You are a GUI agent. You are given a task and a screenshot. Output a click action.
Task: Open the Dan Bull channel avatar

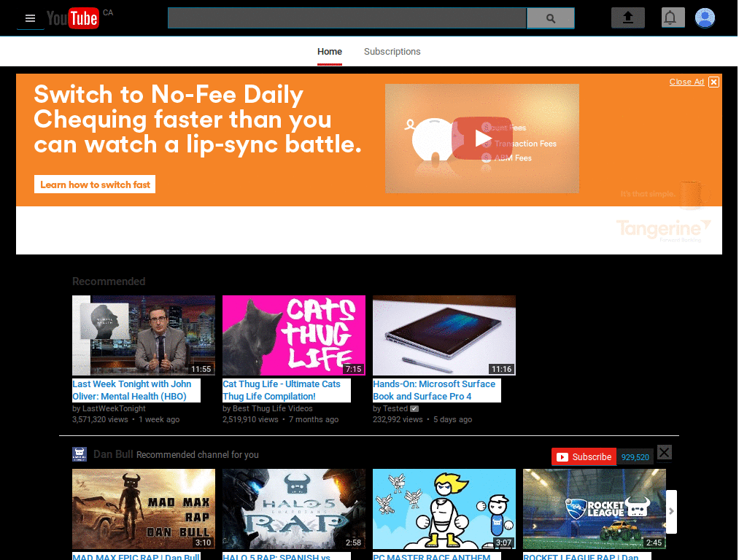79,454
